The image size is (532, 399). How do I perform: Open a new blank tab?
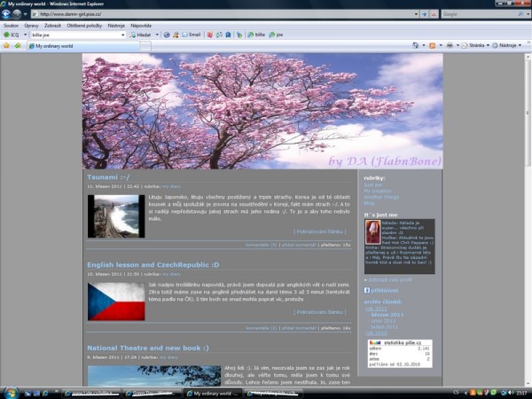tap(145, 46)
